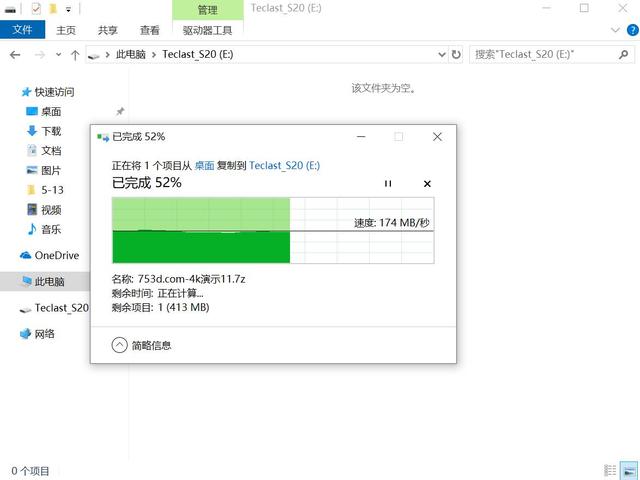
Task: Switch to large icons view in status bar
Action: [629, 470]
